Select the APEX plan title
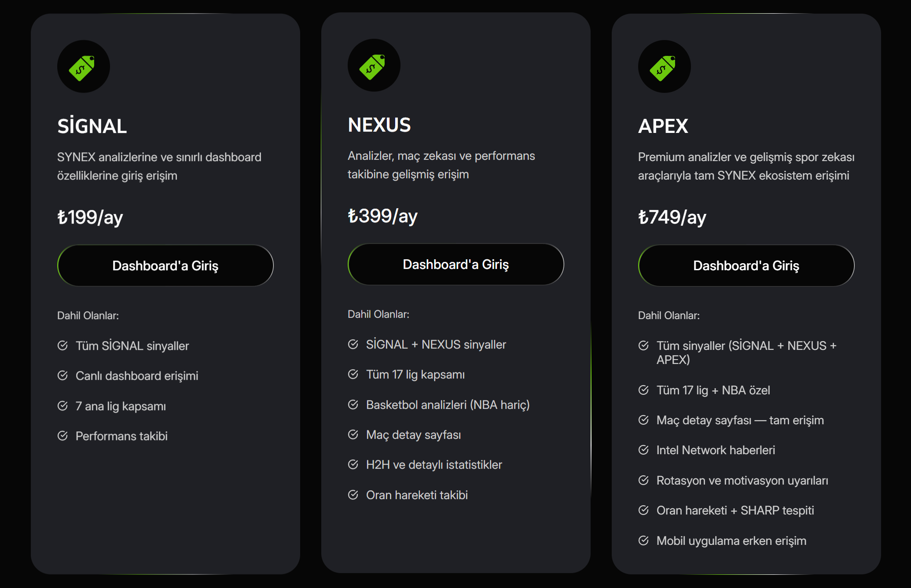Image resolution: width=911 pixels, height=588 pixels. [663, 126]
